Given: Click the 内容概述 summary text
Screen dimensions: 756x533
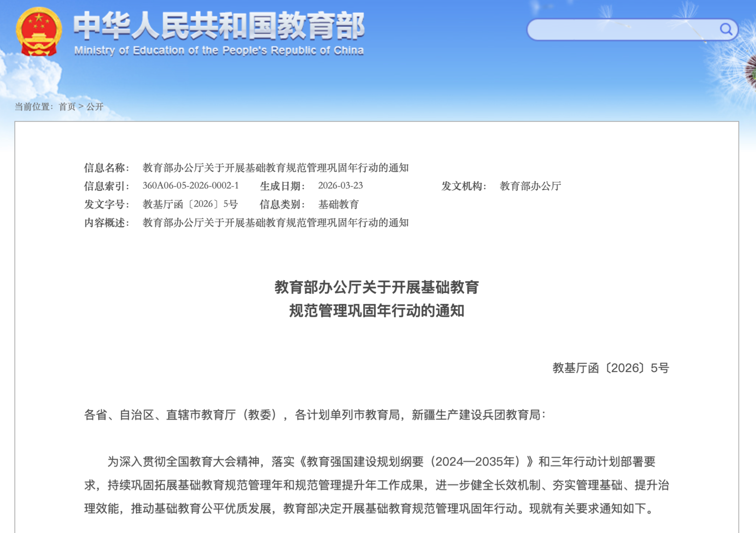Looking at the screenshot, I should 275,223.
